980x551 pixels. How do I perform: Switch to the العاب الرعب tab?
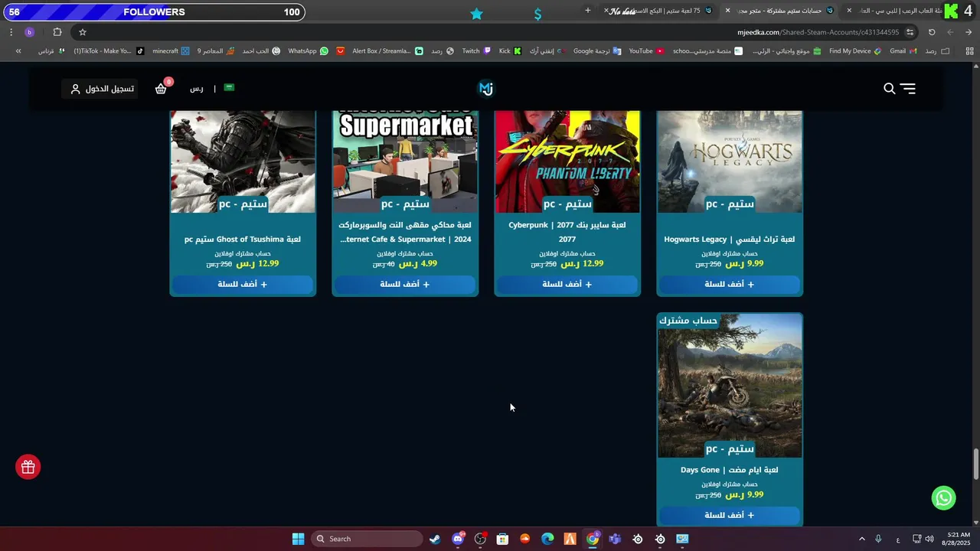892,11
